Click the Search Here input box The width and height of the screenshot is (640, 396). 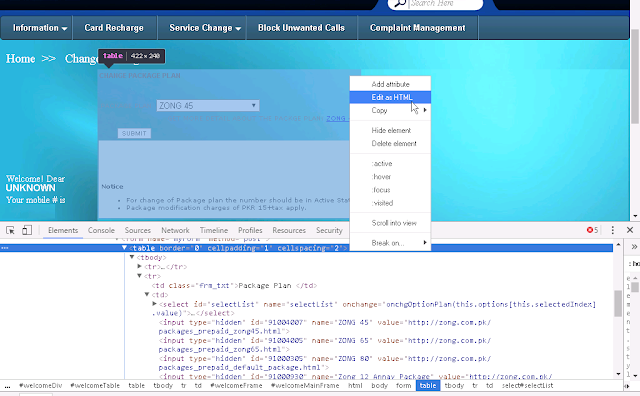click(x=445, y=4)
